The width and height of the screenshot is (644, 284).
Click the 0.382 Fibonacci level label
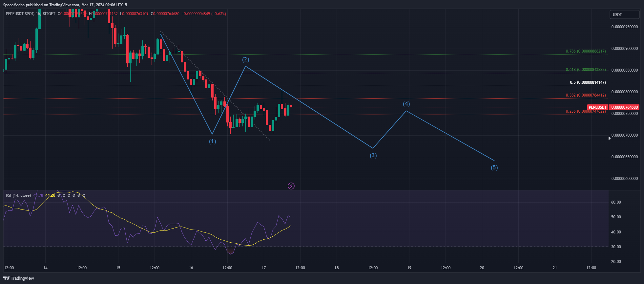[x=586, y=95]
